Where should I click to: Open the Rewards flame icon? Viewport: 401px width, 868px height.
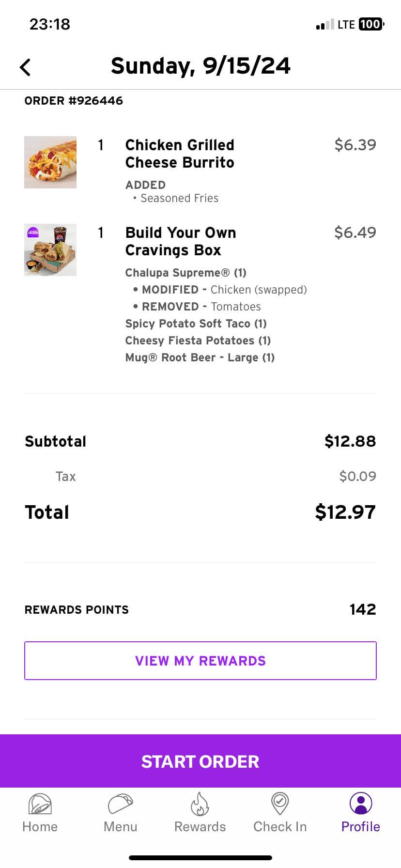coord(200,805)
